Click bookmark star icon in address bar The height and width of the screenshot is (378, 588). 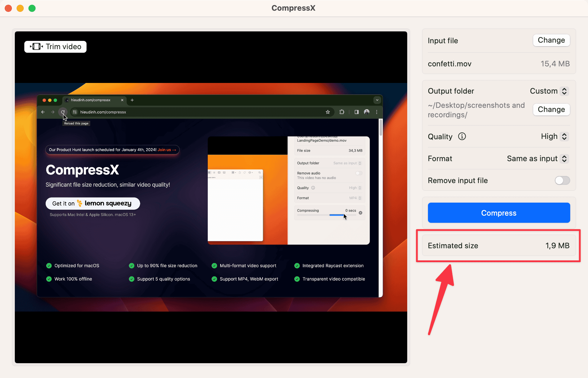point(328,112)
